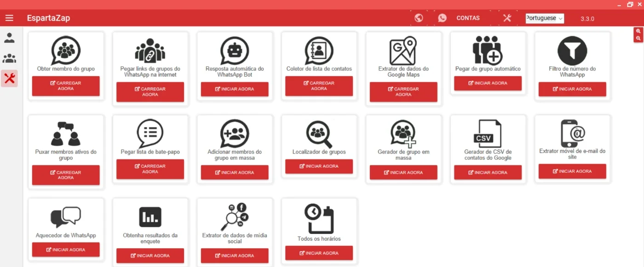This screenshot has width=644, height=267.
Task: Select the group users sidebar icon
Action: click(x=9, y=58)
